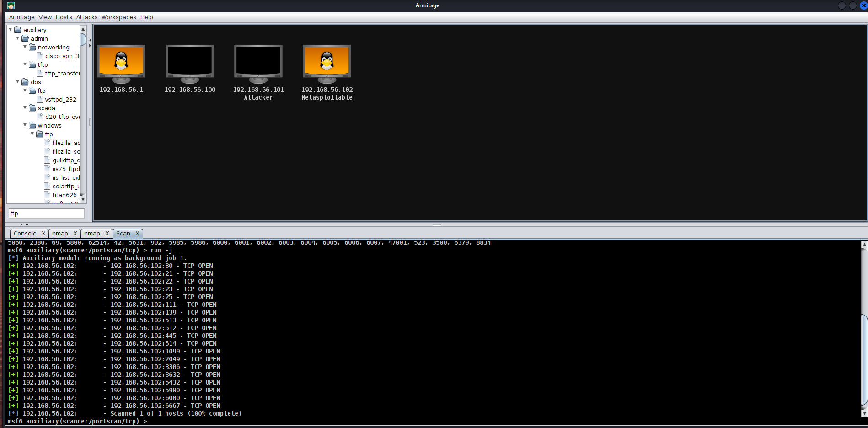The height and width of the screenshot is (428, 868).
Task: Collapse the dos ftp tree node
Action: pos(25,90)
